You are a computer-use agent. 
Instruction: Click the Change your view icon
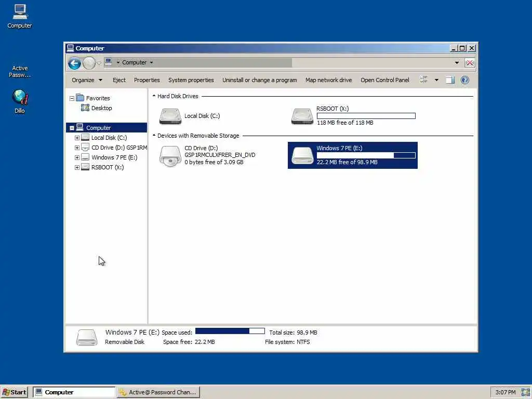point(423,79)
